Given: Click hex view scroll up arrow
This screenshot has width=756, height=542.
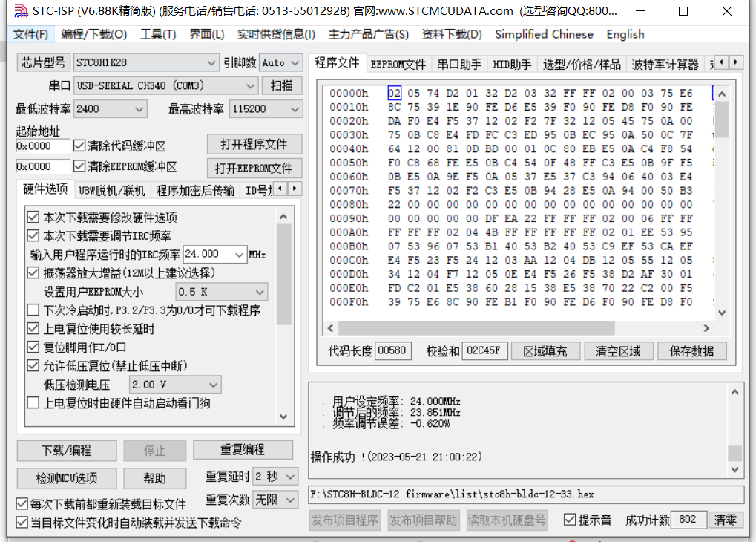Looking at the screenshot, I should tap(722, 94).
